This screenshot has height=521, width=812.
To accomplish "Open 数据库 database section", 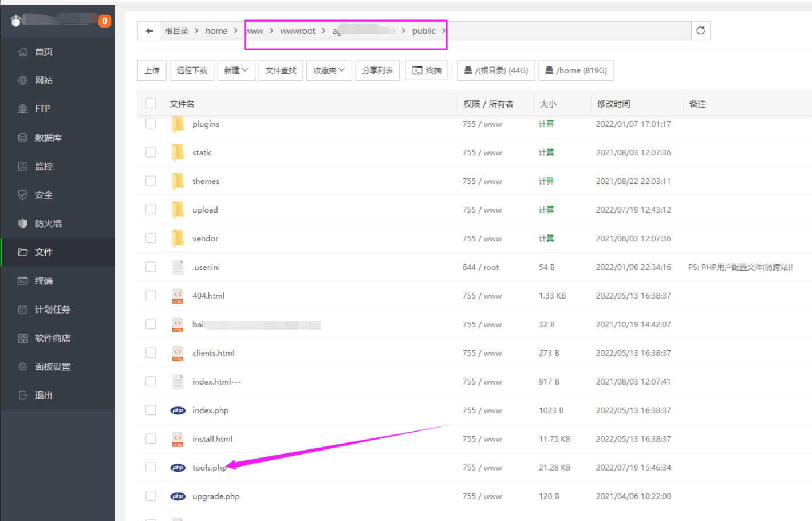I will 57,138.
